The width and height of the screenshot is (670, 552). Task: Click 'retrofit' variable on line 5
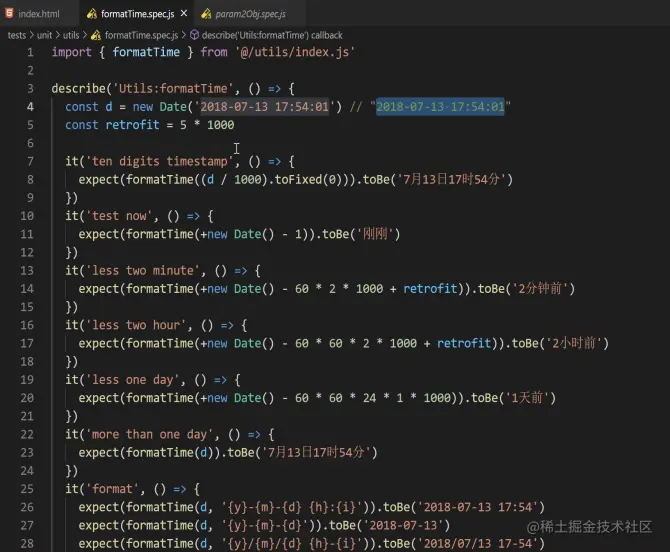coord(132,125)
